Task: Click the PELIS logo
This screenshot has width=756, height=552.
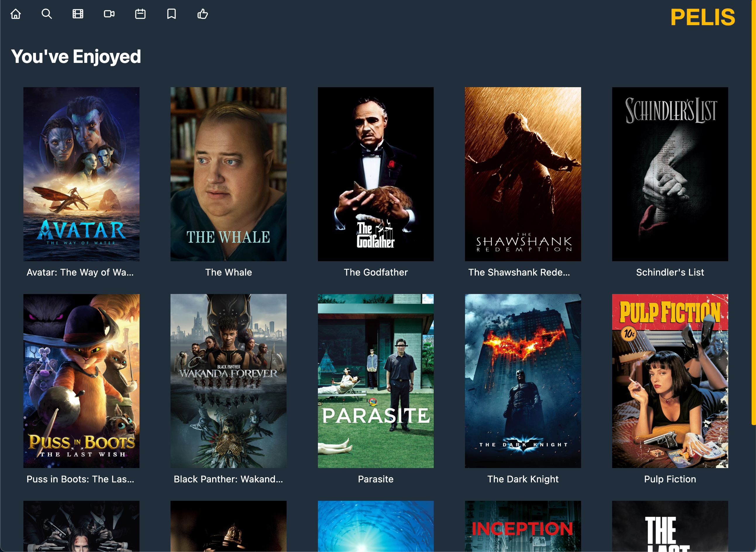Action: click(702, 17)
